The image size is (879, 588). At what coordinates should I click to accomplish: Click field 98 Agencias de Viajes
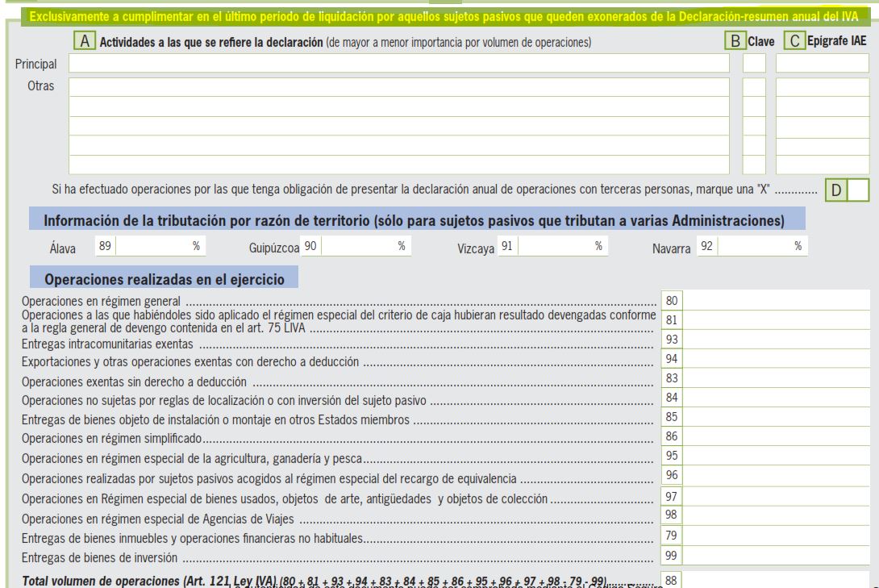pyautogui.click(x=776, y=515)
